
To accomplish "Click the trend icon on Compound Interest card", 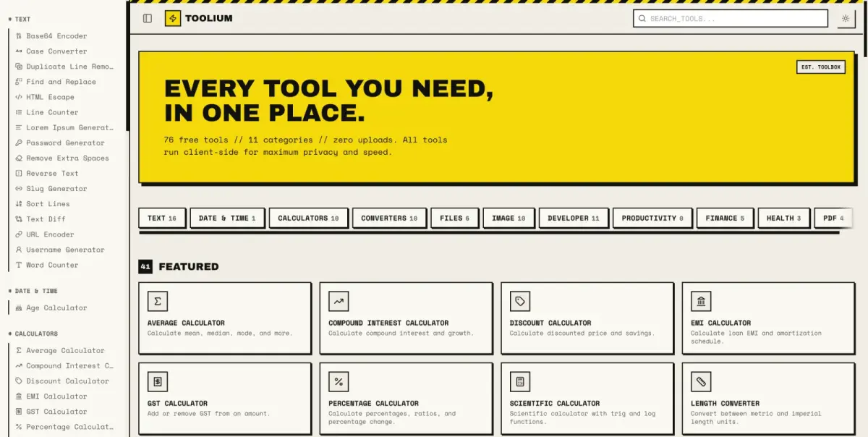I will tap(339, 301).
